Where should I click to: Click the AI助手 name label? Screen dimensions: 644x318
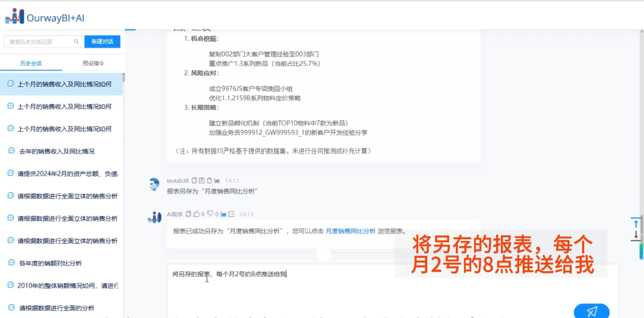175,214
